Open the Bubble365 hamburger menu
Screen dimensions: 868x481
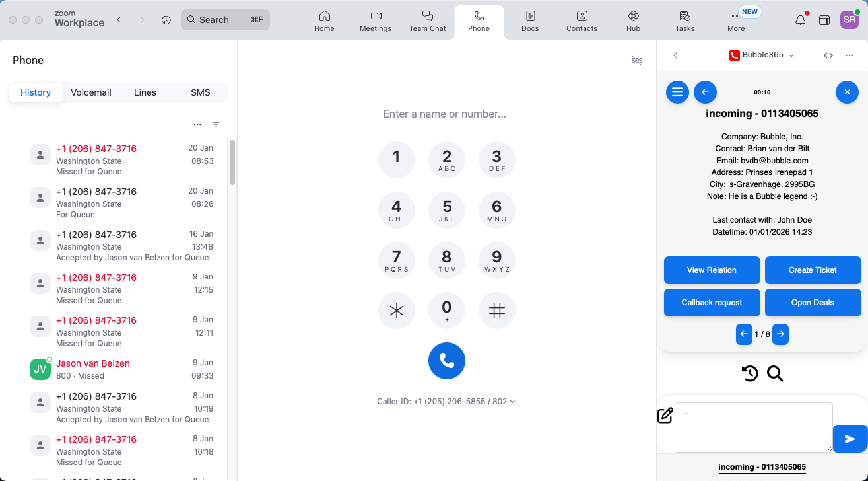pyautogui.click(x=677, y=92)
